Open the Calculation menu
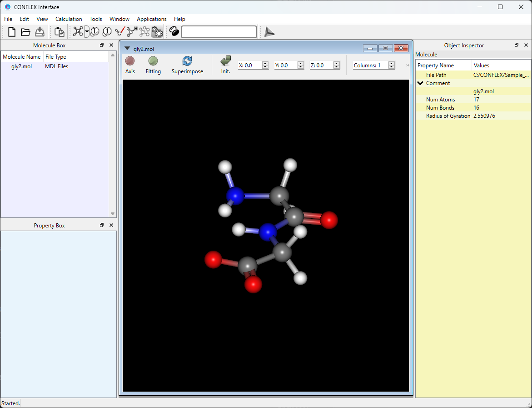Viewport: 532px width, 408px height. 69,19
